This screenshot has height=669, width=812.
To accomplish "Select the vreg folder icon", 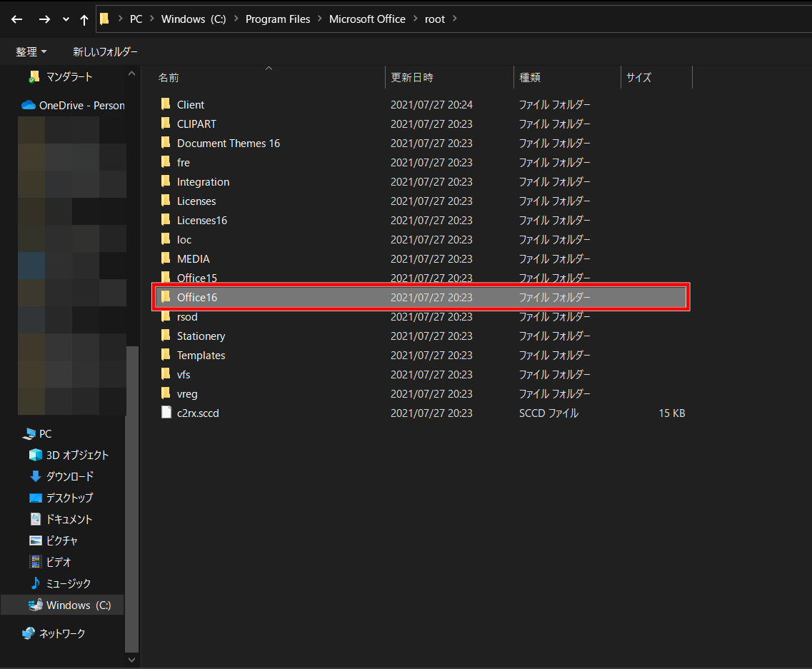I will (x=166, y=393).
